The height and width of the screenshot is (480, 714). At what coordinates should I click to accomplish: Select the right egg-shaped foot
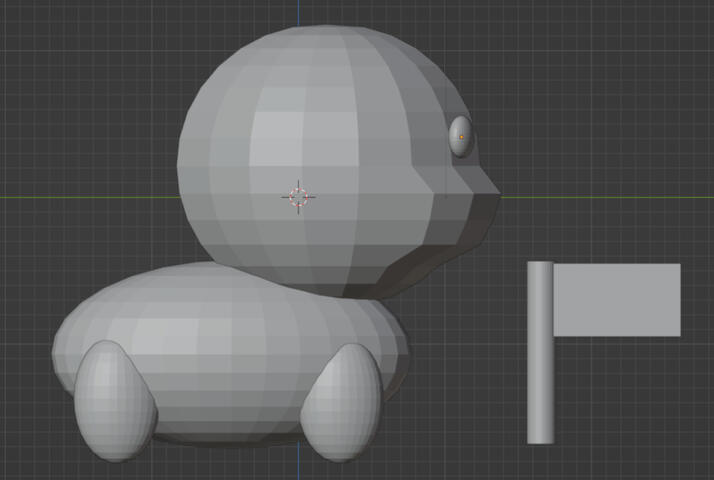point(343,400)
